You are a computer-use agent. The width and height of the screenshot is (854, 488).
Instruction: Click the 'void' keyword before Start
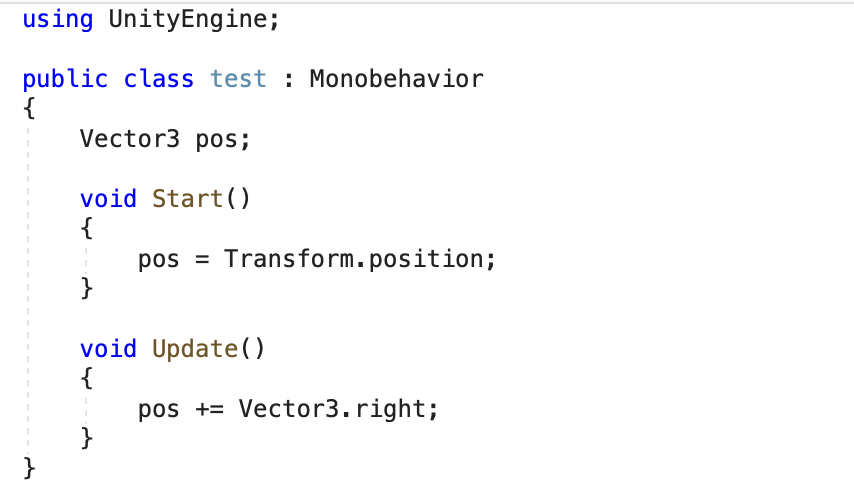coord(108,199)
